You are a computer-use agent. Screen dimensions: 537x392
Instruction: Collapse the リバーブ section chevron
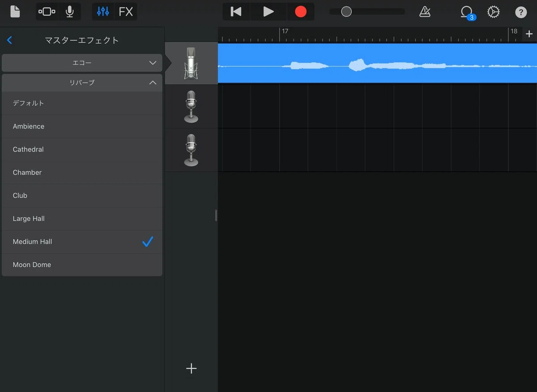pos(153,83)
